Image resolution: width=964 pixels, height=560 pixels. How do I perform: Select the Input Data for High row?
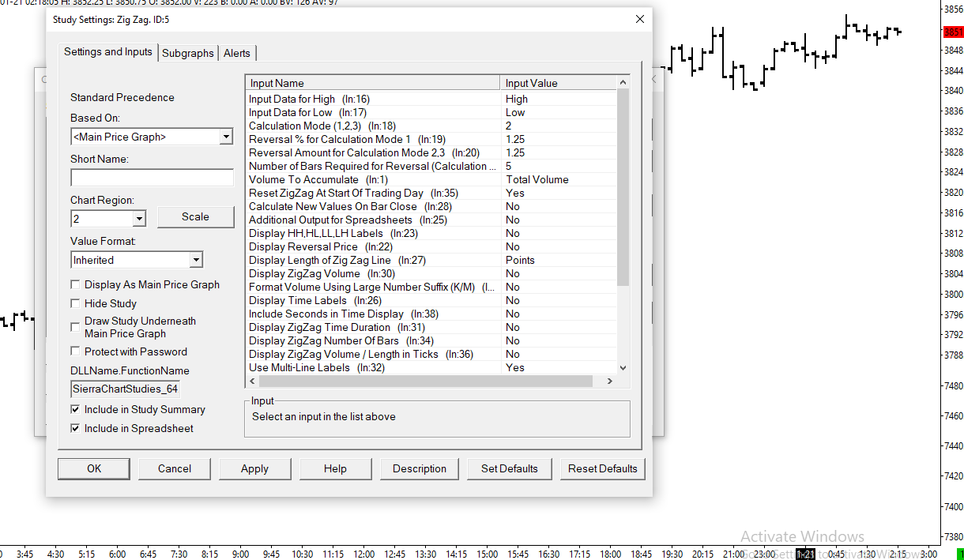point(431,99)
